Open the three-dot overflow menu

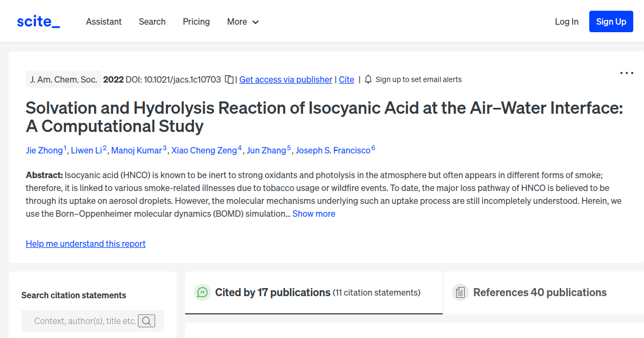pyautogui.click(x=626, y=73)
